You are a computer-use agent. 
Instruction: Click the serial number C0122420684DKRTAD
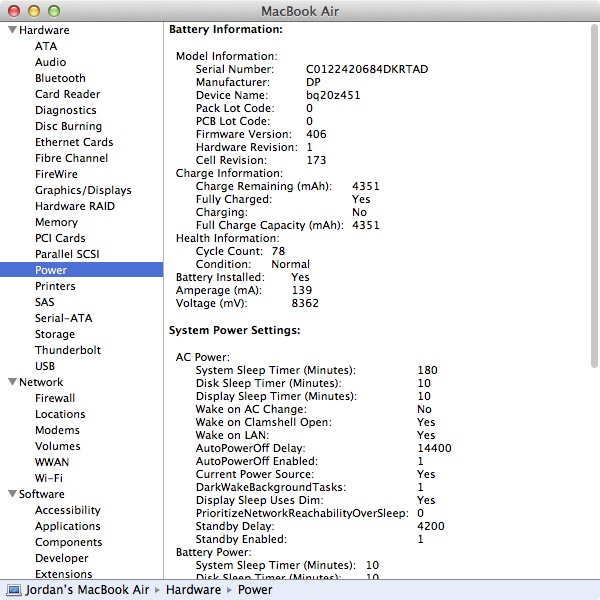pyautogui.click(x=367, y=69)
